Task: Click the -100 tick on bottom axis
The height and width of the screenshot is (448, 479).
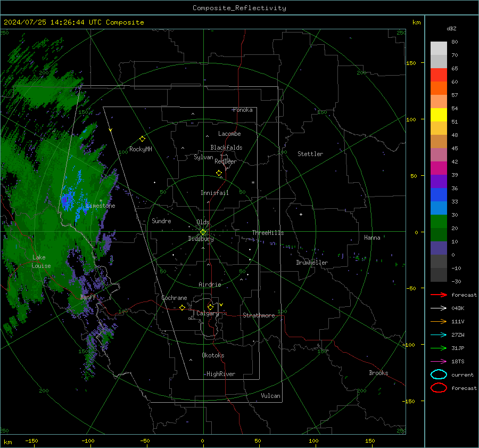Action: click(88, 441)
